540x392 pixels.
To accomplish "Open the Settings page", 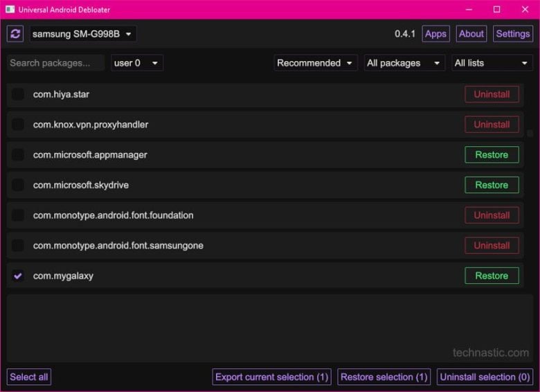I will coord(513,34).
